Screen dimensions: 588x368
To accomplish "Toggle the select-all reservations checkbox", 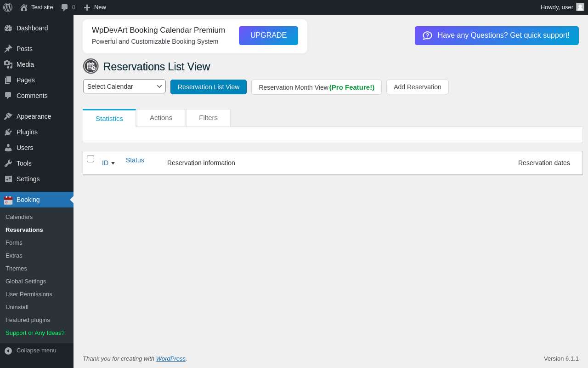I will [x=90, y=159].
